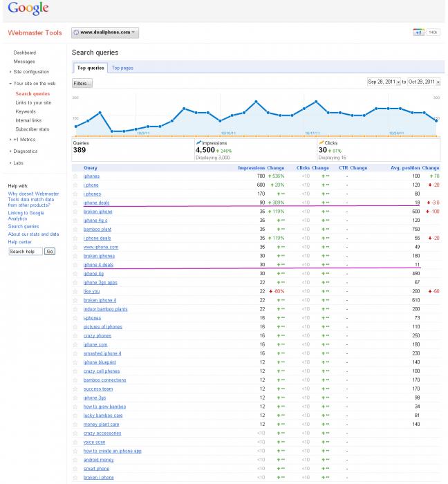Star the 'bamboo plant' query
The height and width of the screenshot is (484, 448).
[75, 230]
